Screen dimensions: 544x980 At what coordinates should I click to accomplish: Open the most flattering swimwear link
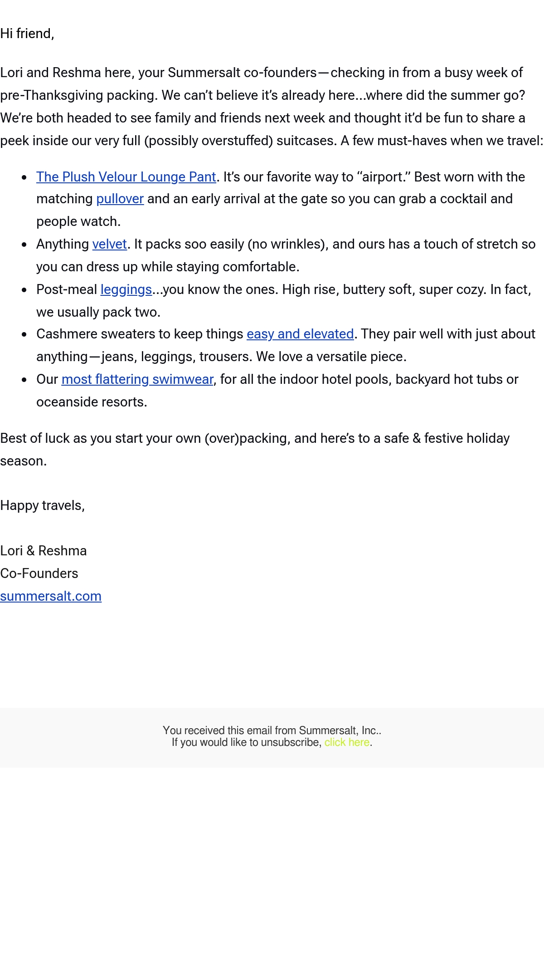137,379
